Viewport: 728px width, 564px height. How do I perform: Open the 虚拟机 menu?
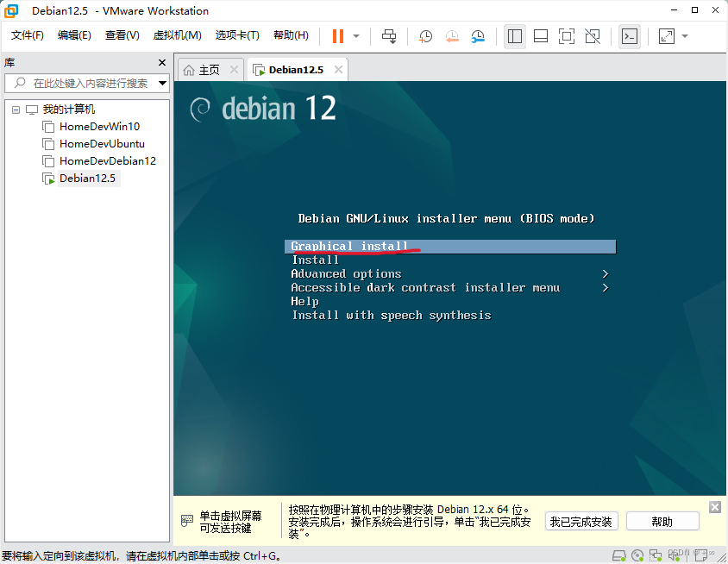click(x=178, y=35)
